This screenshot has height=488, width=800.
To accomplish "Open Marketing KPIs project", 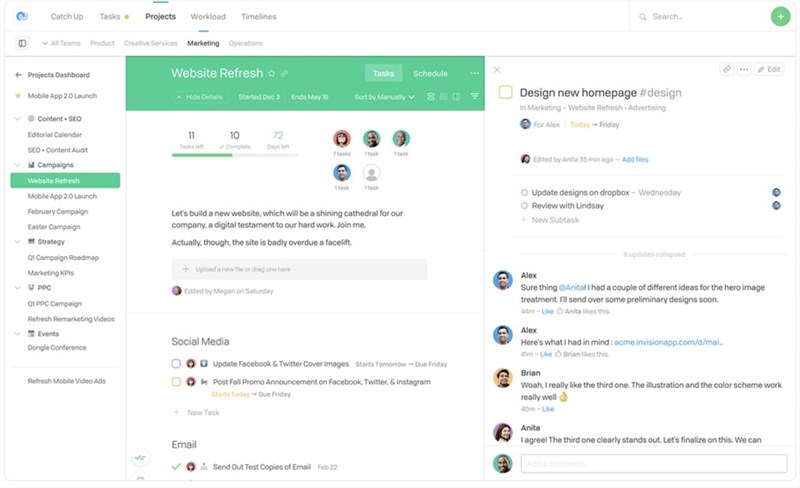I will point(51,273).
